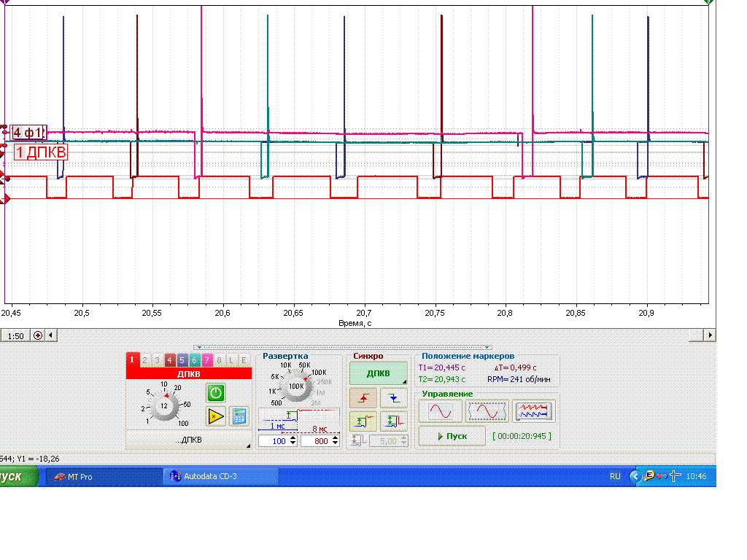
Task: Click the 5,00 trigger level spinner
Action: 404,441
